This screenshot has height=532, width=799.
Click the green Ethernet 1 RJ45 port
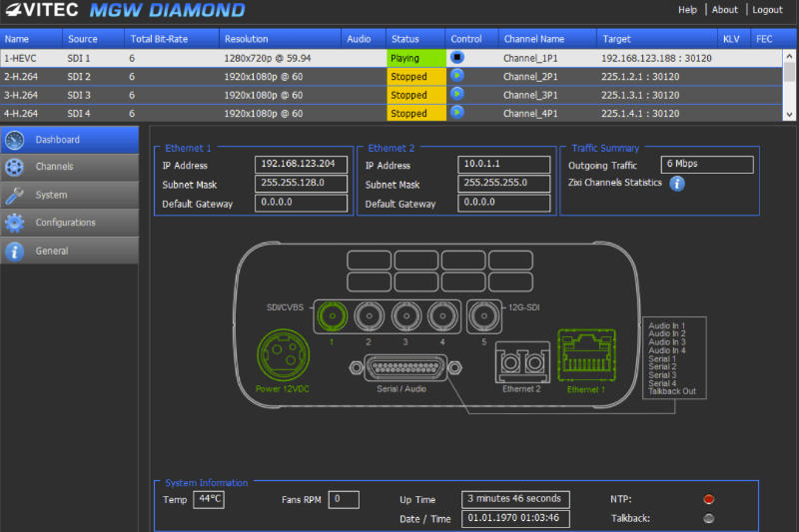(x=587, y=355)
